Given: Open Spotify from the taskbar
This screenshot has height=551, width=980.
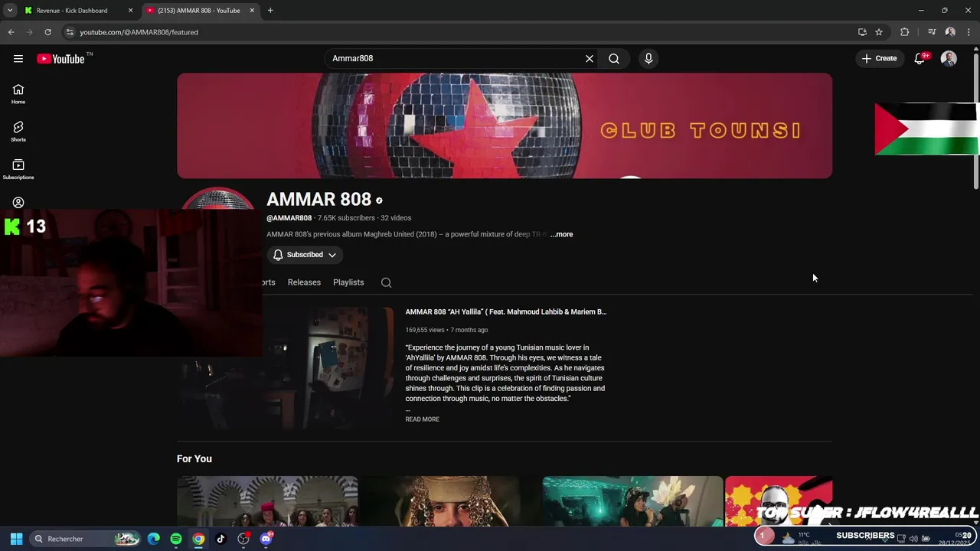Looking at the screenshot, I should coord(176,539).
